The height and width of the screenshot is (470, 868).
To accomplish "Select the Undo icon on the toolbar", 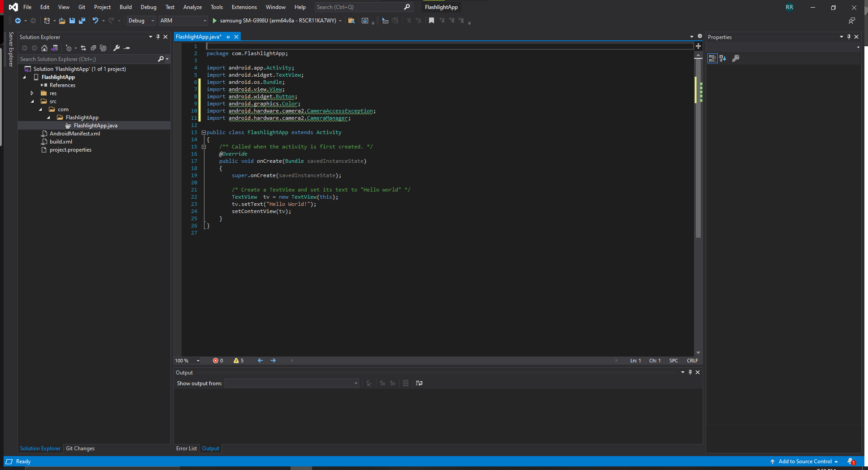I will click(x=95, y=21).
